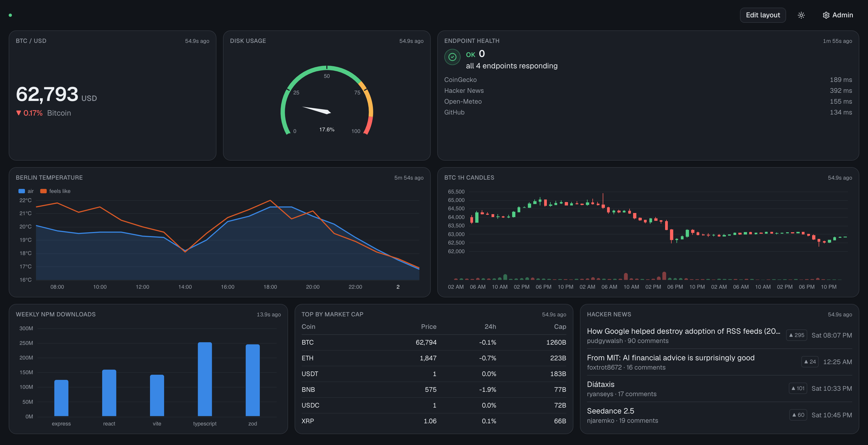
Task: Select the BTC row in market cap table
Action: coord(434,342)
